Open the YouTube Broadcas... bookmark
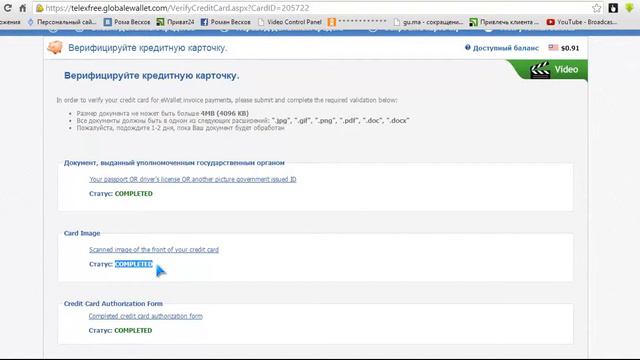The image size is (640, 360). [582, 22]
